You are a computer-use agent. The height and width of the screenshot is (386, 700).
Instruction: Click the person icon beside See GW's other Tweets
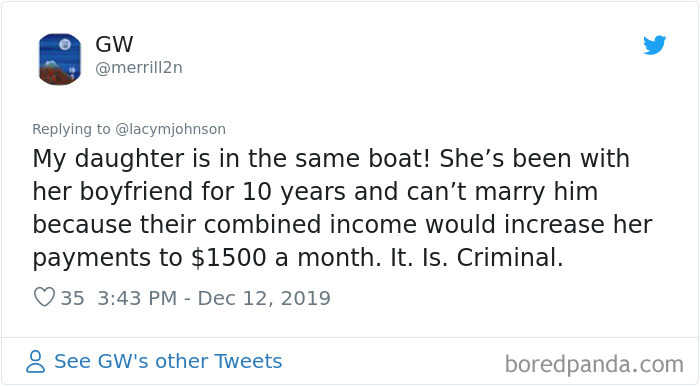tap(35, 361)
